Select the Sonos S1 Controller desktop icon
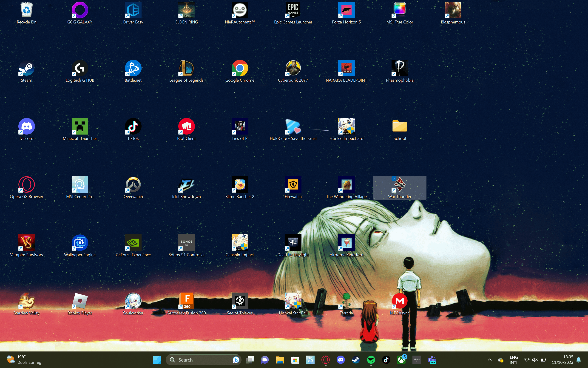Screen dimensions: 588x368 [x=186, y=246]
